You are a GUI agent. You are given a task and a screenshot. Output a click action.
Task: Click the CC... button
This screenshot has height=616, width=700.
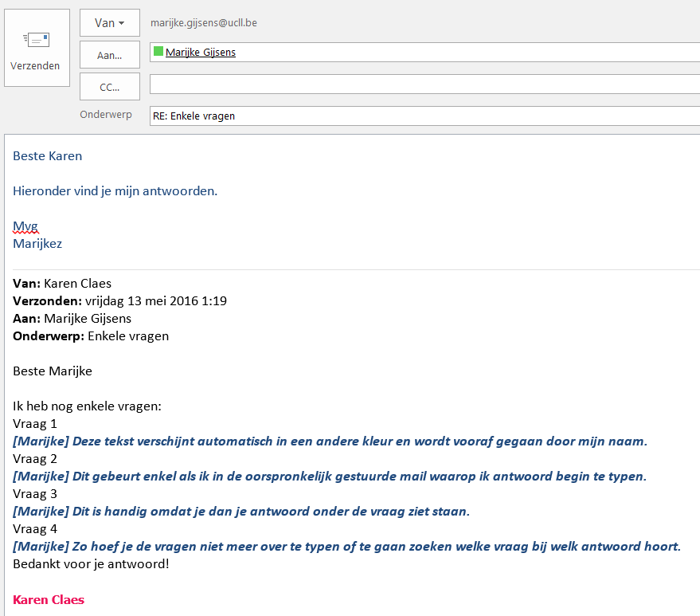[x=109, y=87]
